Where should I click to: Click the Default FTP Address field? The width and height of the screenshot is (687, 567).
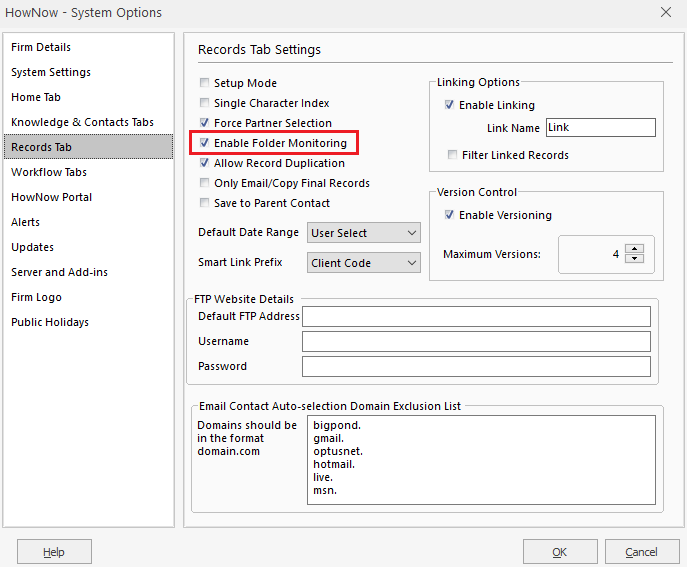(x=476, y=316)
